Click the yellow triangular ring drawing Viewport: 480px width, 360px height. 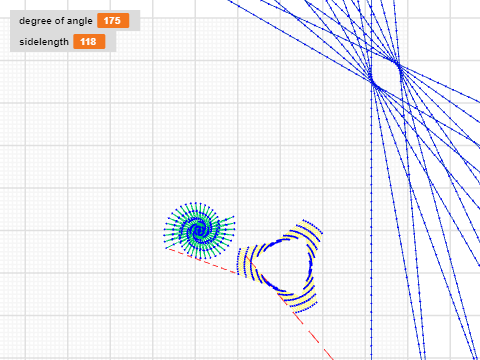280,266
